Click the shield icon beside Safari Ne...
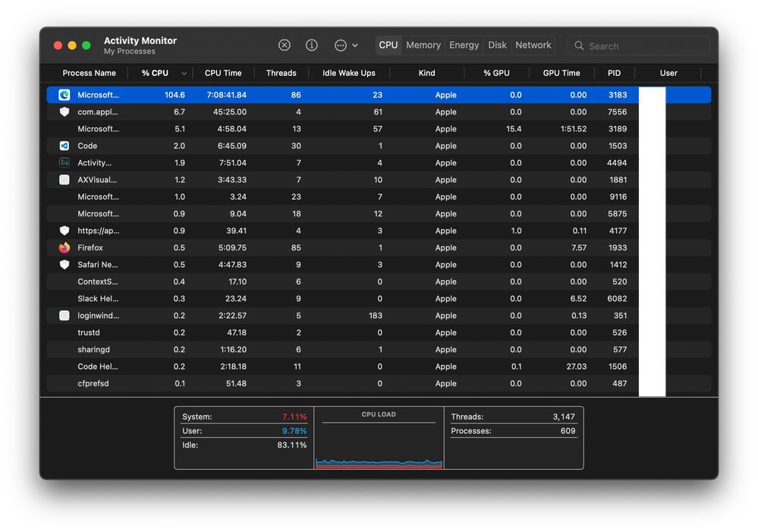The width and height of the screenshot is (758, 532). (x=64, y=265)
